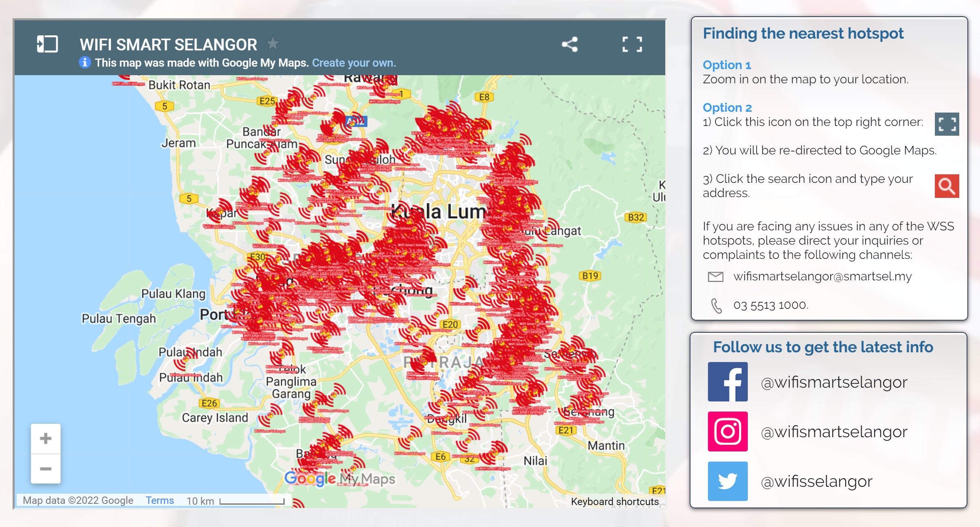This screenshot has height=527, width=980.
Task: Select phone number 03 5513 1000
Action: pyautogui.click(x=771, y=305)
